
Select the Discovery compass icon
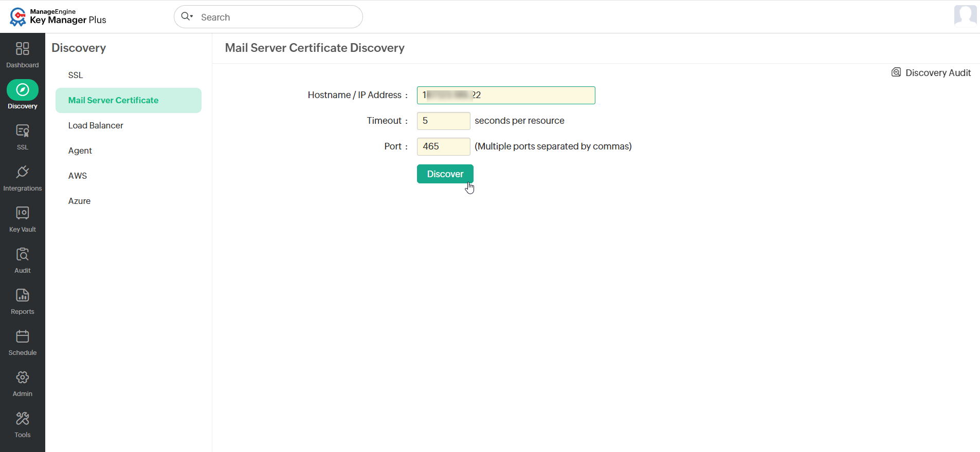pos(23,90)
